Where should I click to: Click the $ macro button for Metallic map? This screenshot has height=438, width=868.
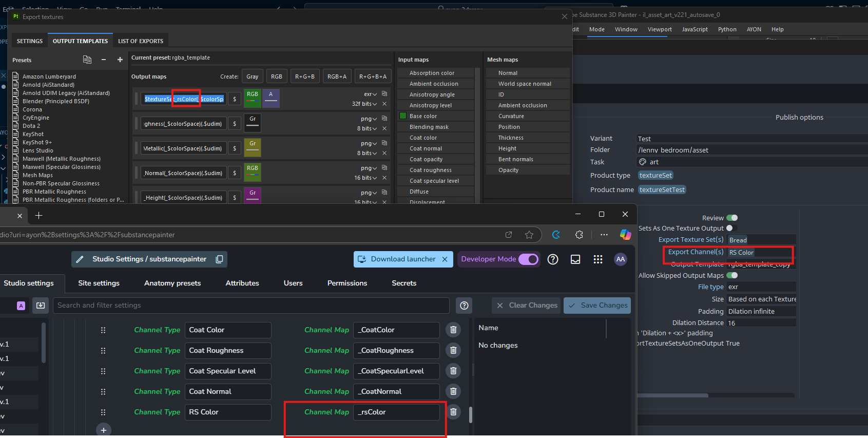click(235, 148)
